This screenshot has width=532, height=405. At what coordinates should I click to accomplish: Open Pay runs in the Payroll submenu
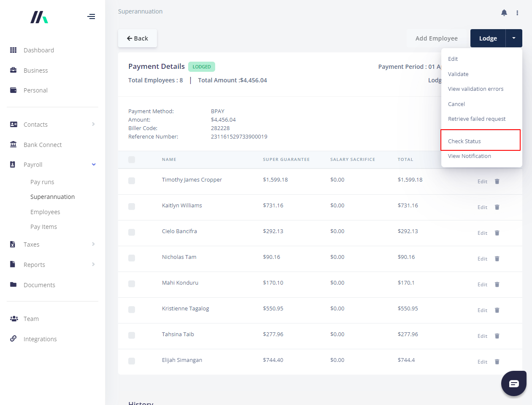[42, 182]
